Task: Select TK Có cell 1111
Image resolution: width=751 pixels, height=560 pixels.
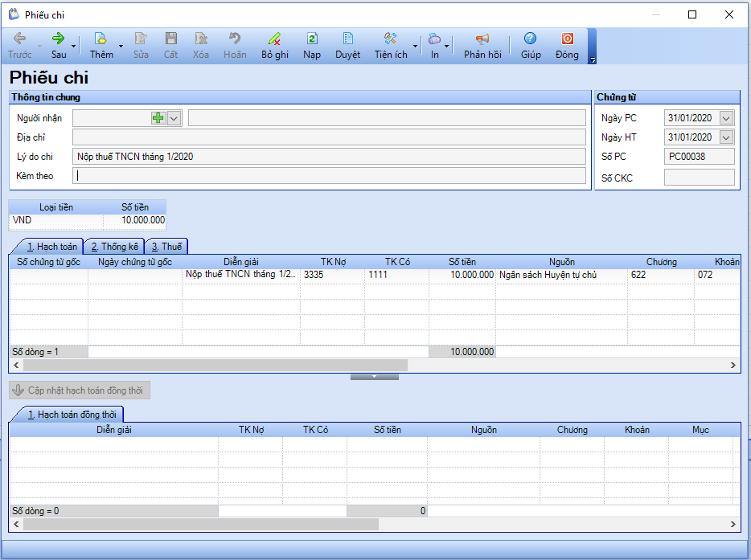Action: pos(396,275)
